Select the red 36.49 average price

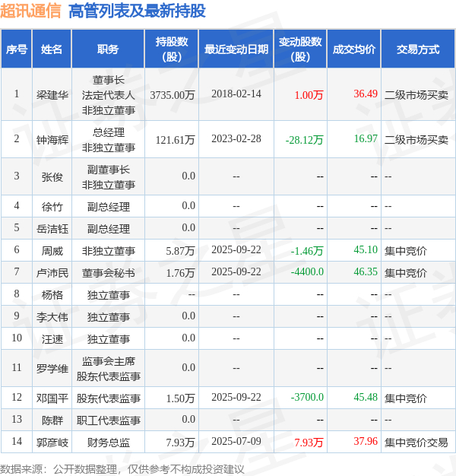366,94
